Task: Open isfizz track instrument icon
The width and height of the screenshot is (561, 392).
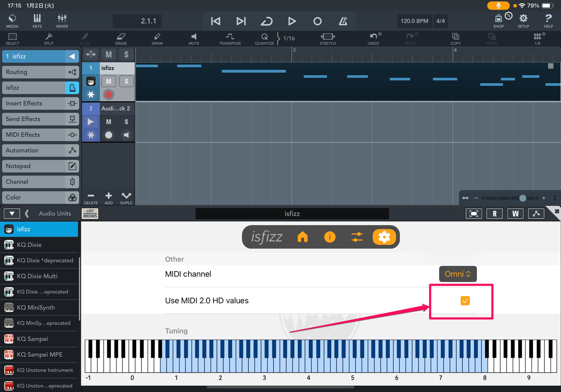Action: [x=91, y=81]
